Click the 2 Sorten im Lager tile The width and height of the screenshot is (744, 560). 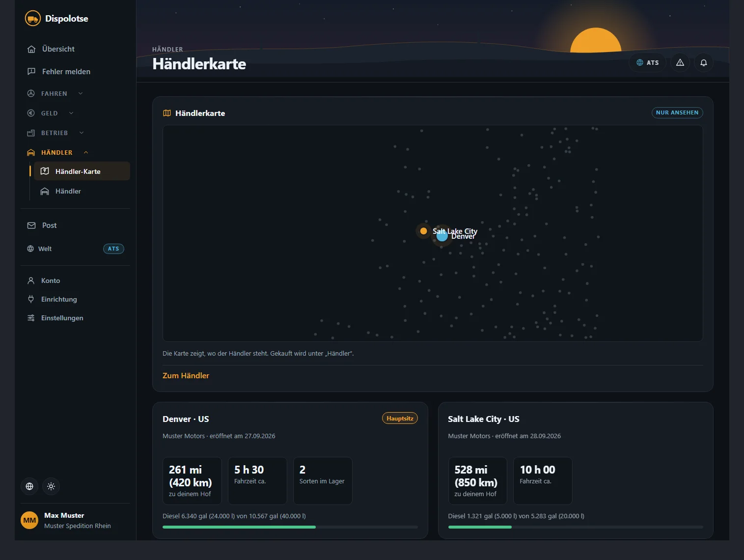click(323, 481)
